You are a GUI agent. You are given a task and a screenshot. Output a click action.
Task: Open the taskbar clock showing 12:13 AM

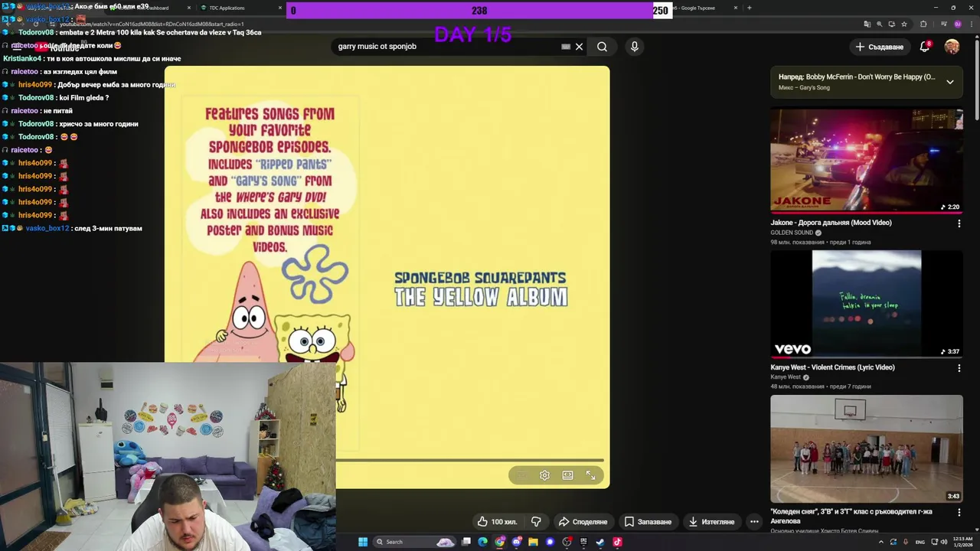point(962,542)
